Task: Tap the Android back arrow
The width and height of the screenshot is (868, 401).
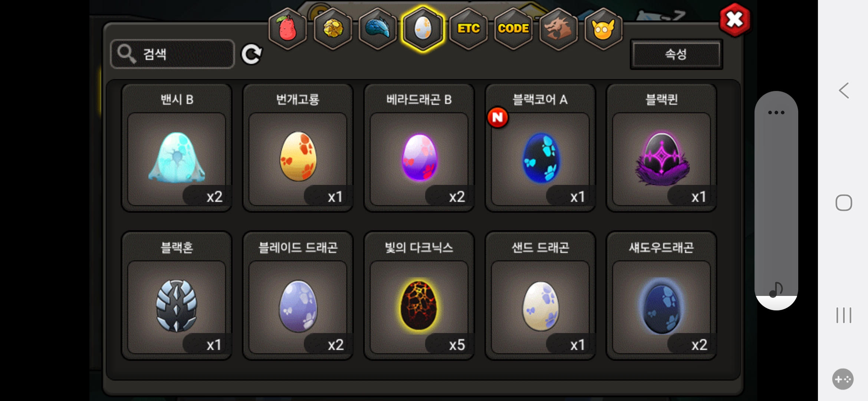Action: (x=844, y=90)
